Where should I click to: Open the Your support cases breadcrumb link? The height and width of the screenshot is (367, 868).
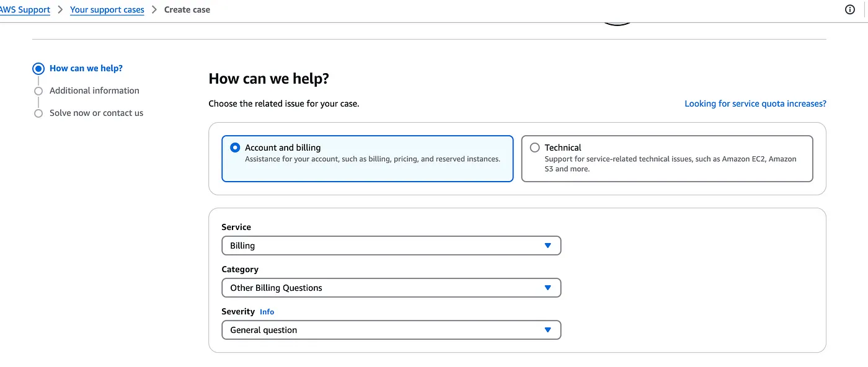pos(107,10)
